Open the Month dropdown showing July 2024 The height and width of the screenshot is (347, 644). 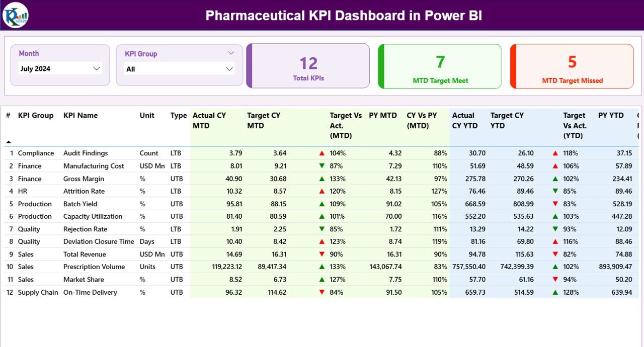click(x=97, y=68)
